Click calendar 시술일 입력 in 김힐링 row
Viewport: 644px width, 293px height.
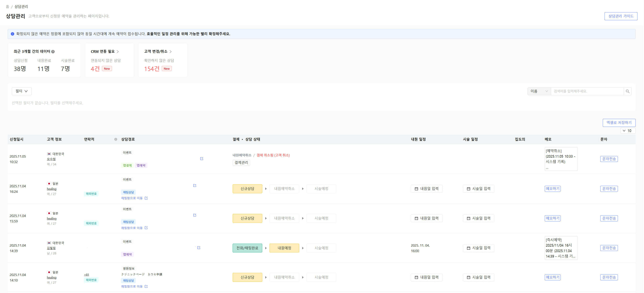coord(478,248)
